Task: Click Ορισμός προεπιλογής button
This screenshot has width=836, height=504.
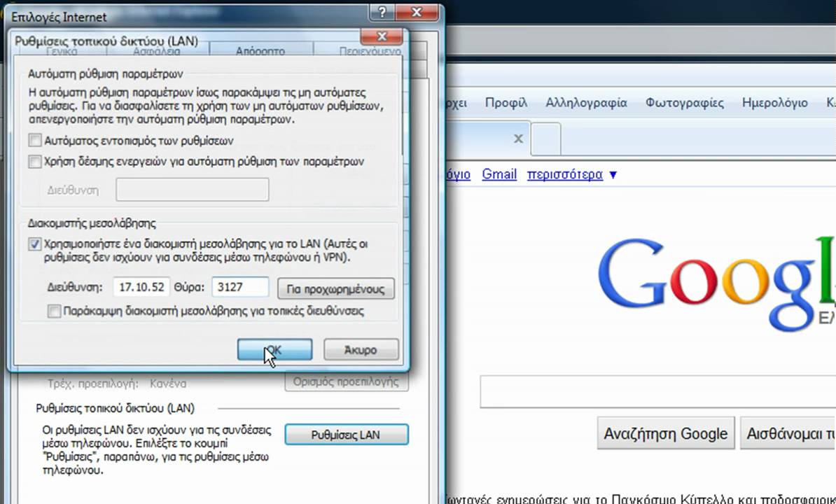Action: (347, 382)
